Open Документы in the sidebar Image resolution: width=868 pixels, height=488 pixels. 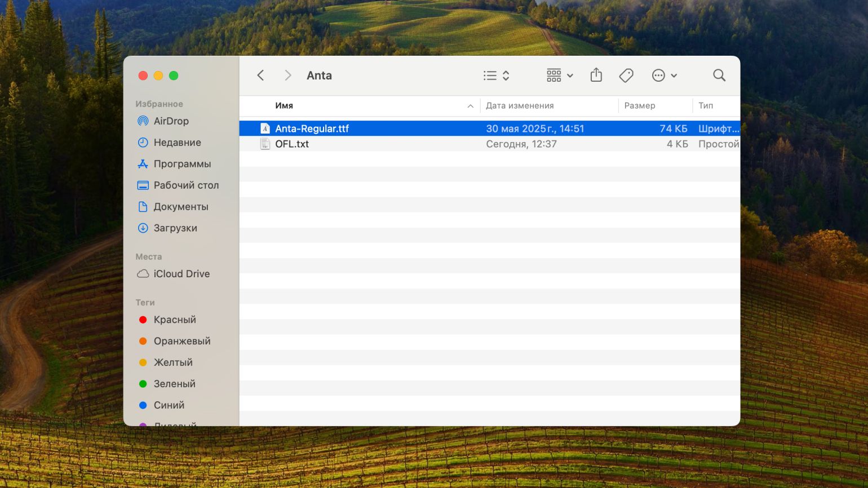(180, 207)
